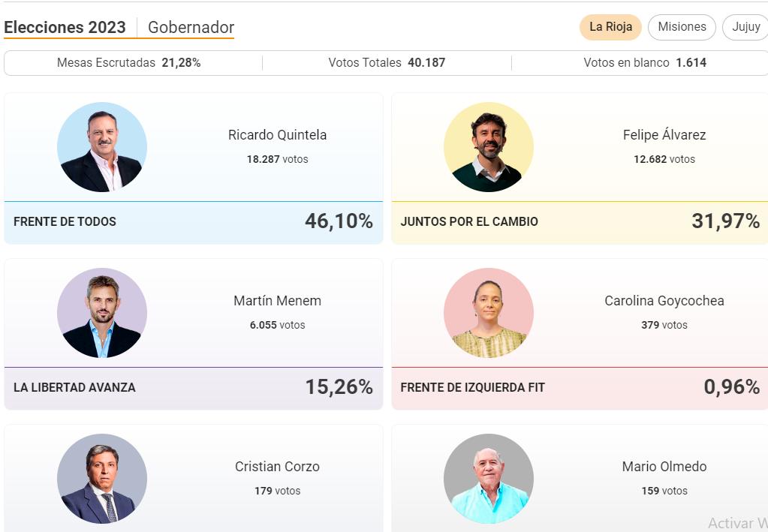This screenshot has width=768, height=532.
Task: Click Felipe Álvarez's circular portrait
Action: pos(489,147)
